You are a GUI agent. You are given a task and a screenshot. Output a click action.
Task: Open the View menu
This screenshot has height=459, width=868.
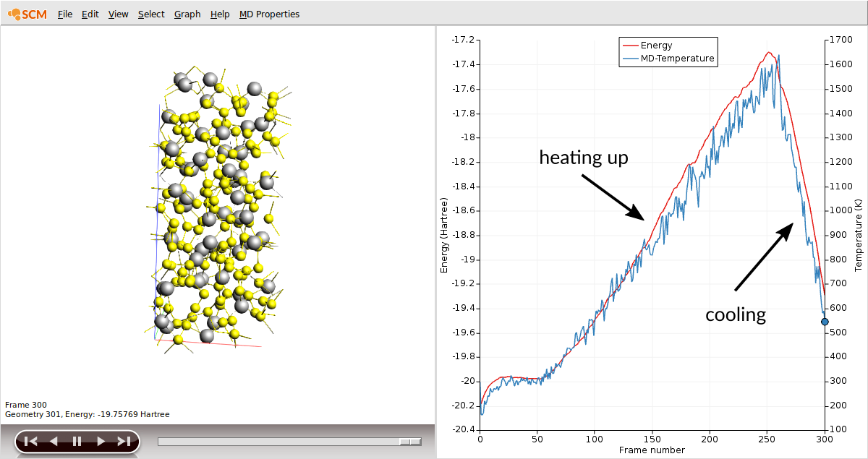[119, 14]
